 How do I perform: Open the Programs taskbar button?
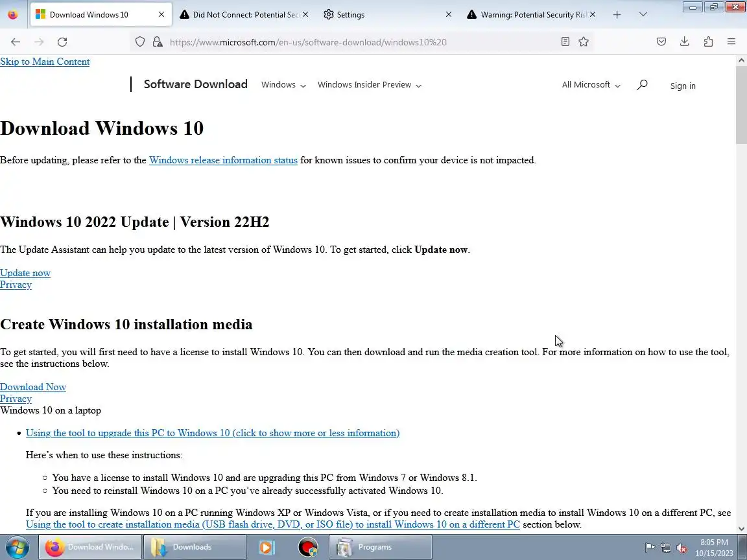(380, 547)
